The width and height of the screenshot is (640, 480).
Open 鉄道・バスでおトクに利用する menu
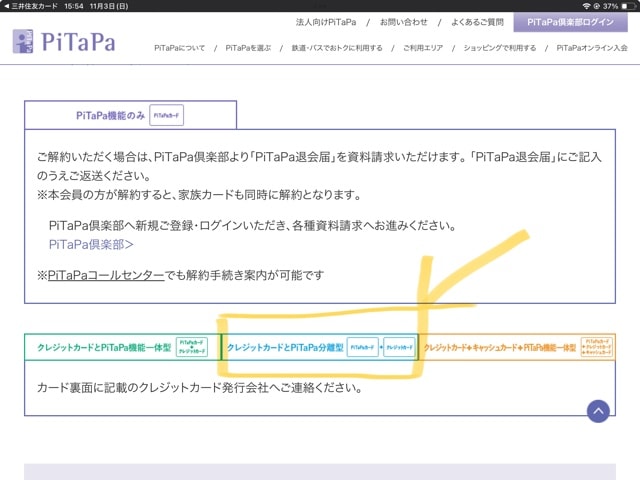337,48
